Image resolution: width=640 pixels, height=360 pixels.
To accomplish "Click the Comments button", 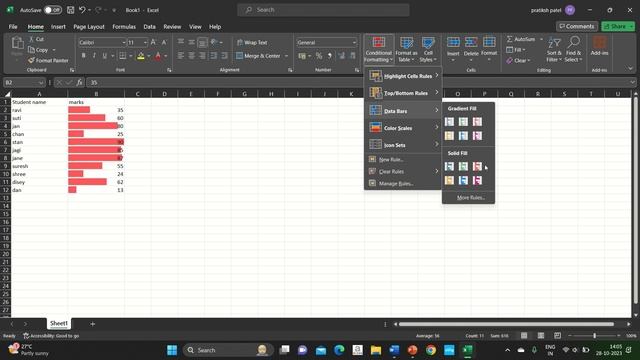I will tap(576, 26).
